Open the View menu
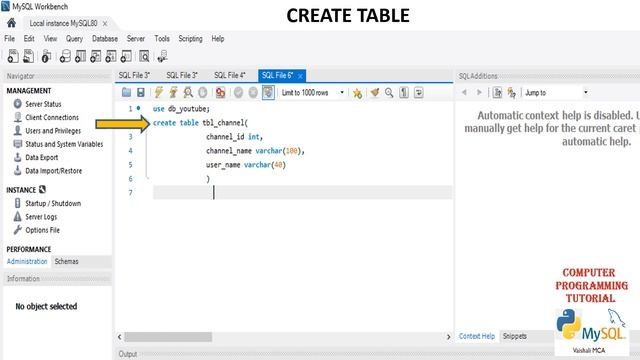Image resolution: width=640 pixels, height=360 pixels. tap(50, 39)
